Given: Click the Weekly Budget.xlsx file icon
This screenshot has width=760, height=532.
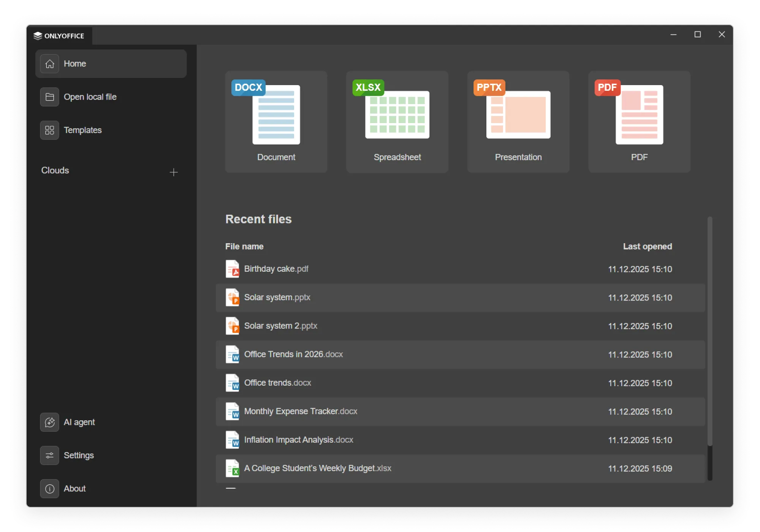Looking at the screenshot, I should (232, 469).
